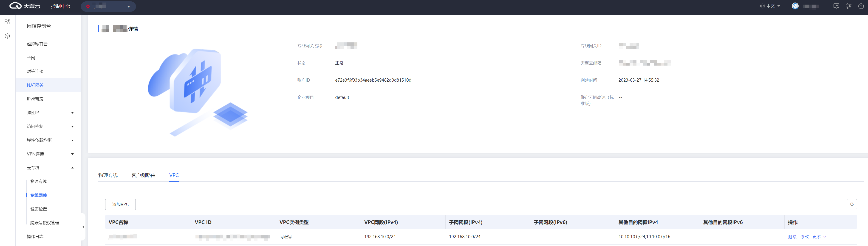The image size is (868, 246).
Task: Select 对等连接 in sidebar
Action: click(35, 71)
